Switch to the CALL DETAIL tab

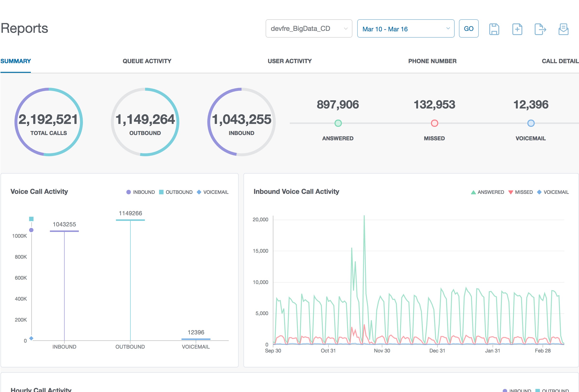560,61
